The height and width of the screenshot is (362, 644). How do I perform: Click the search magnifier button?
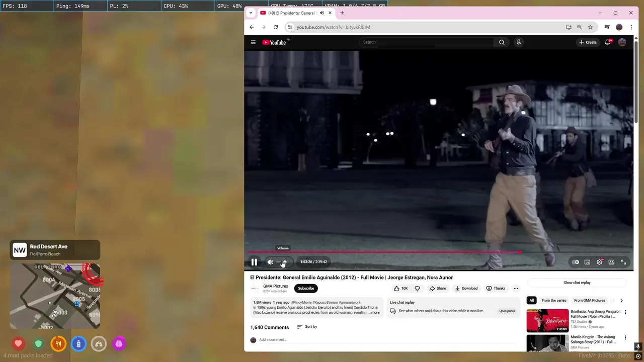click(502, 42)
